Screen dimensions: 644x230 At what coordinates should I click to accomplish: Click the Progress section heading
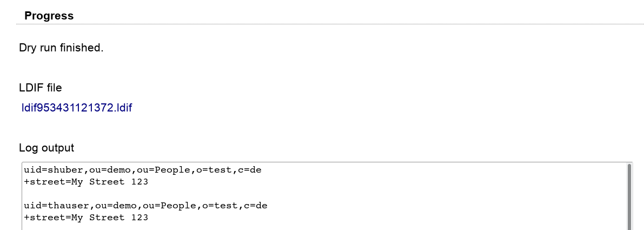[49, 16]
